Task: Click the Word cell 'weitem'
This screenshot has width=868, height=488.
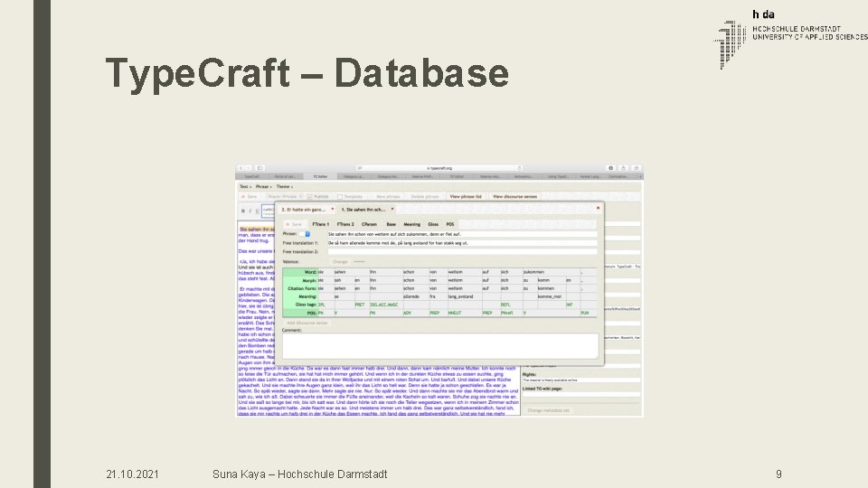Action: pos(464,272)
